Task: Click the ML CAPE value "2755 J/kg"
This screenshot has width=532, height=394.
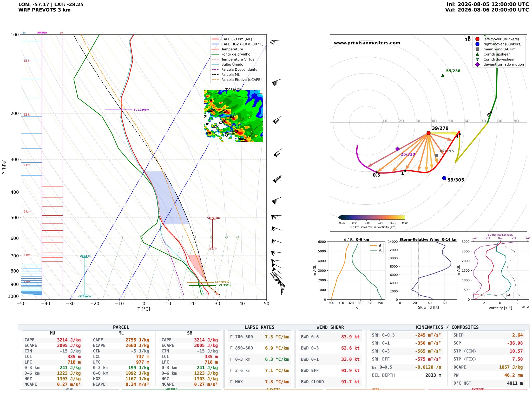Action: pyautogui.click(x=137, y=340)
